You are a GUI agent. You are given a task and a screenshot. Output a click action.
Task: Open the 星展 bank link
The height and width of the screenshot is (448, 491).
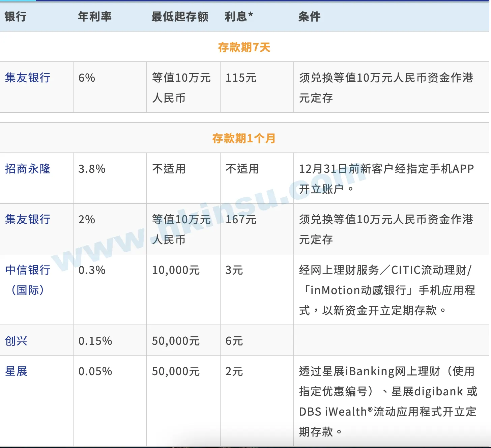point(16,371)
